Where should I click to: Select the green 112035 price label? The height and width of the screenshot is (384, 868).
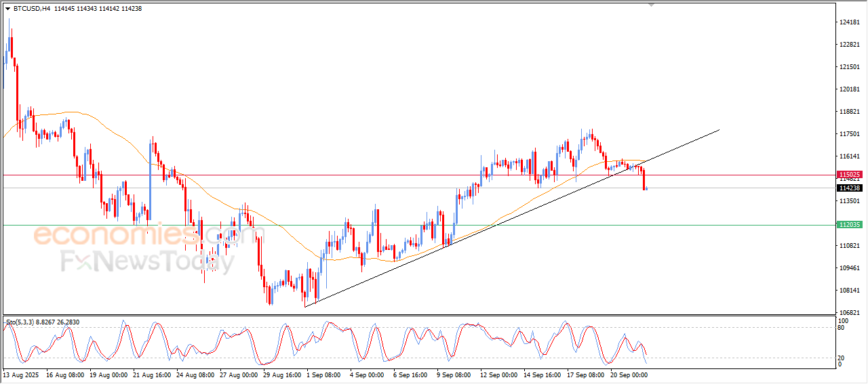tap(849, 225)
